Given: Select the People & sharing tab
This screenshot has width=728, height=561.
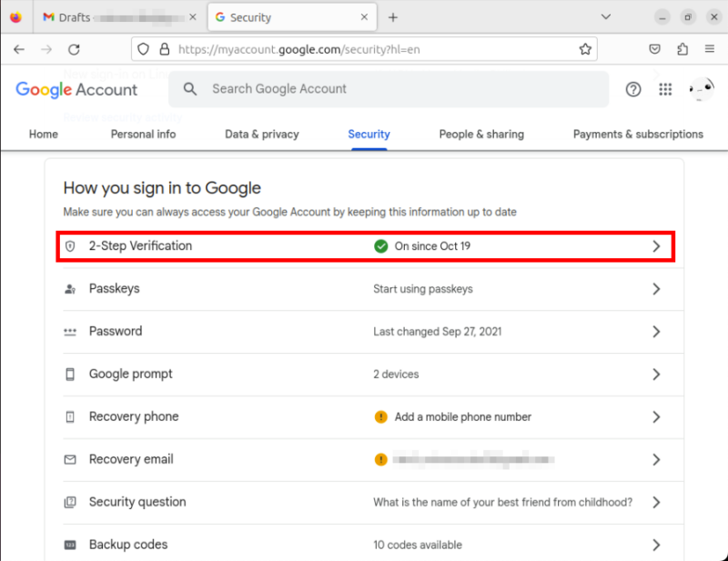Looking at the screenshot, I should [480, 134].
